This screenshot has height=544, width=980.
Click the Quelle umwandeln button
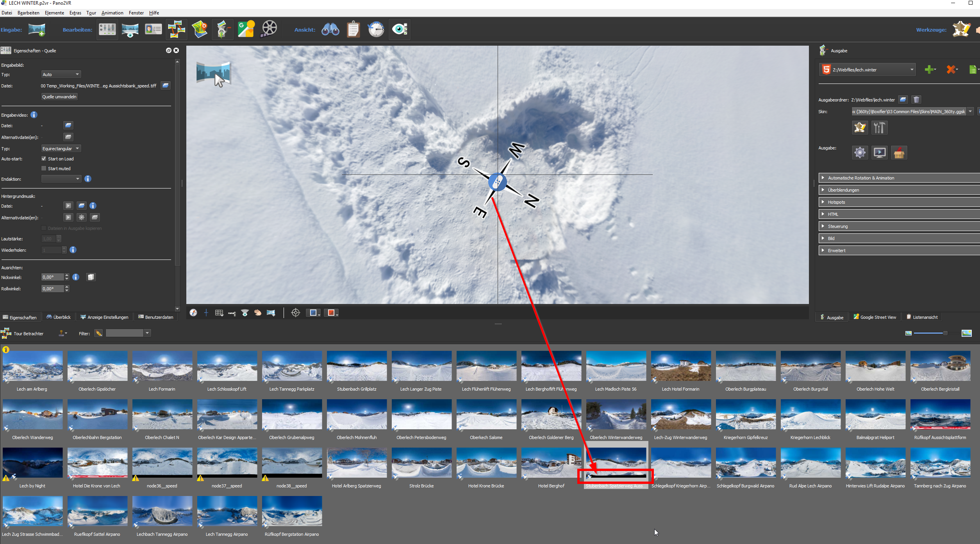[59, 96]
